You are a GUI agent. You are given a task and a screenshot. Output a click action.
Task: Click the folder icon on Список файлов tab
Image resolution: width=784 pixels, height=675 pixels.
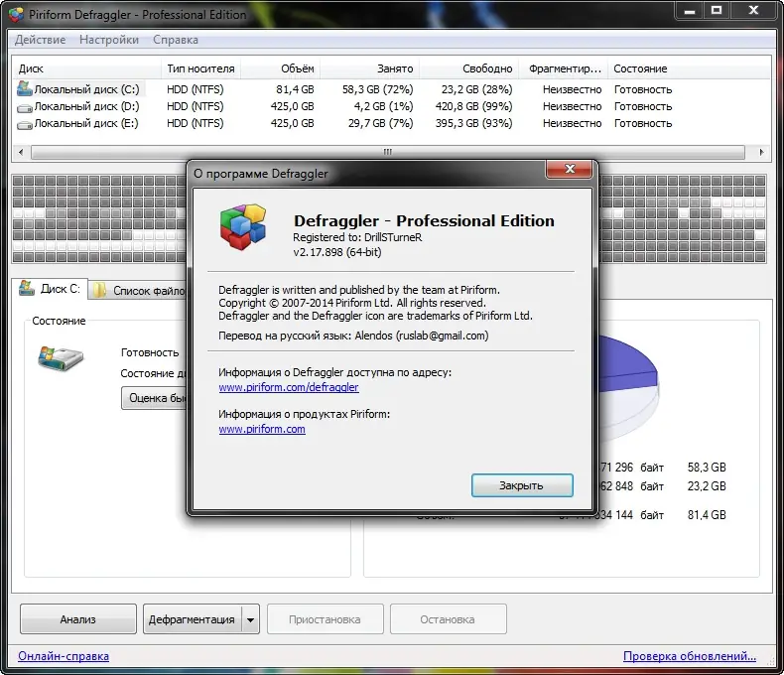99,290
